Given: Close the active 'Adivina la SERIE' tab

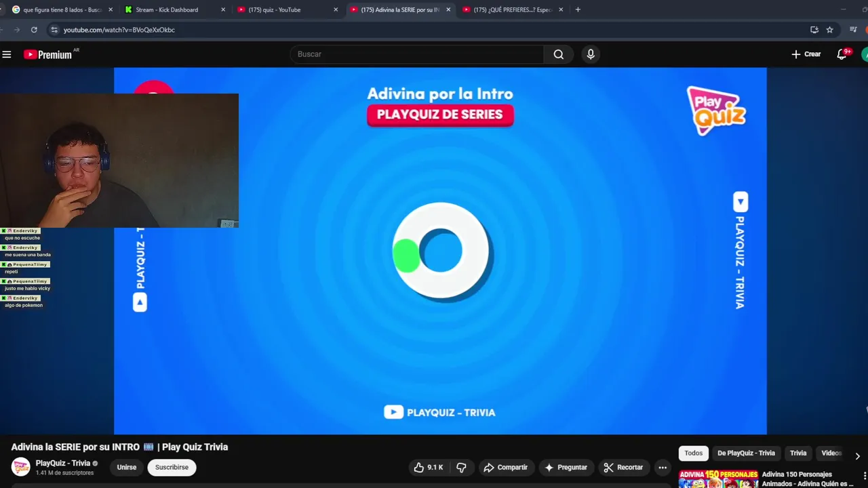Looking at the screenshot, I should [448, 9].
